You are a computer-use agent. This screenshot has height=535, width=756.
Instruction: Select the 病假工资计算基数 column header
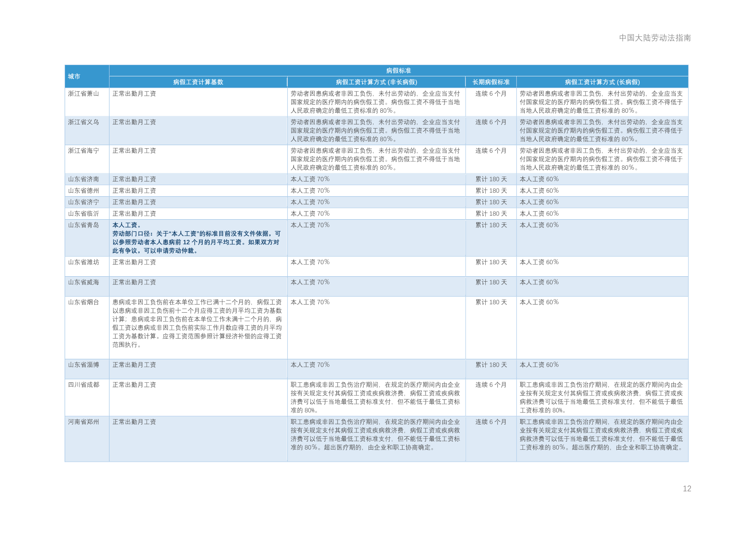click(x=198, y=82)
